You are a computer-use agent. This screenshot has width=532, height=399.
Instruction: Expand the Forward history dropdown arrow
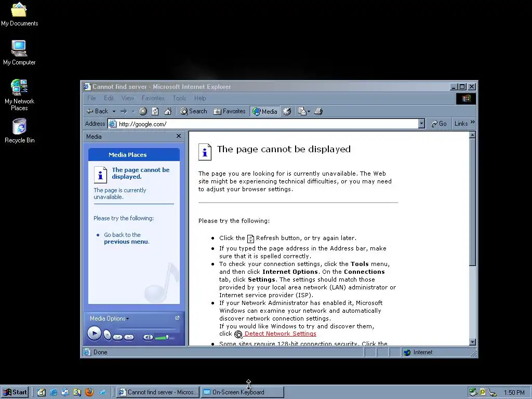[x=133, y=111]
